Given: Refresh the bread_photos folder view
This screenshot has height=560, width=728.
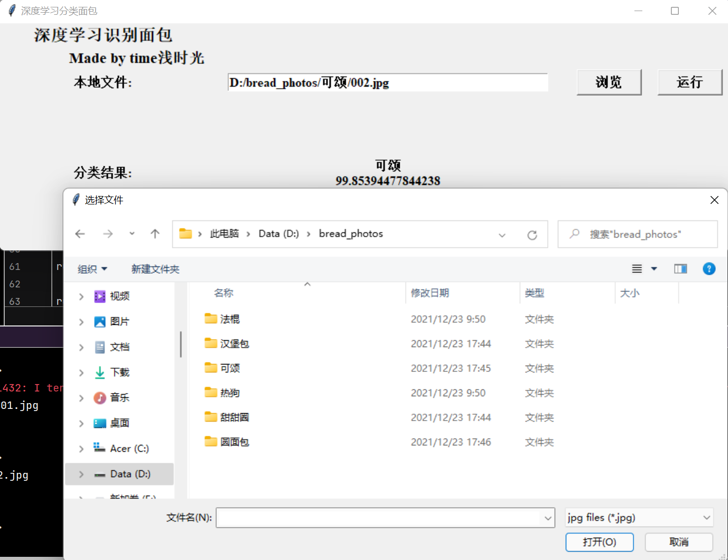Looking at the screenshot, I should pos(532,235).
